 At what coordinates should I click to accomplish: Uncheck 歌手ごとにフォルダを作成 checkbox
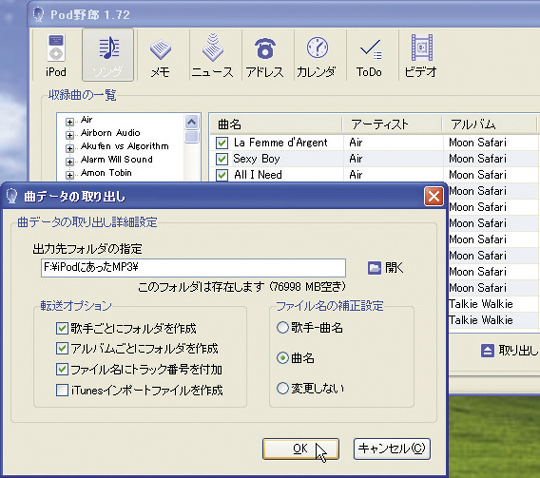[x=62, y=328]
